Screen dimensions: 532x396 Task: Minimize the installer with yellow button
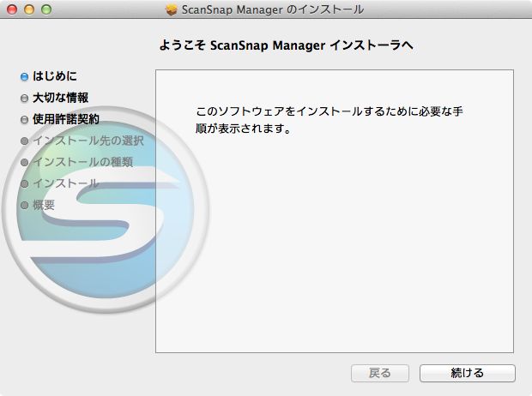pos(29,9)
